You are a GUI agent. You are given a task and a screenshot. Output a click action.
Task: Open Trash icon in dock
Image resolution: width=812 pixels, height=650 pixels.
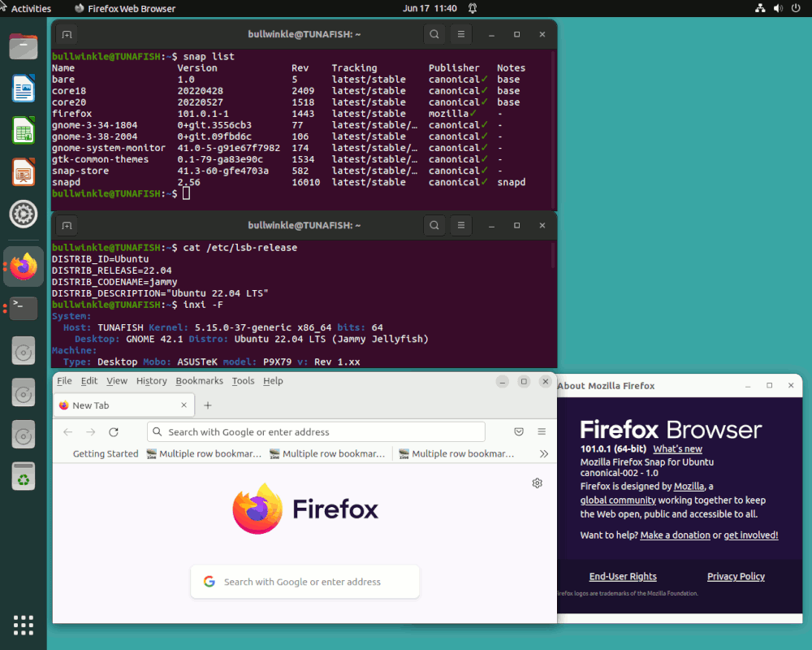[24, 476]
